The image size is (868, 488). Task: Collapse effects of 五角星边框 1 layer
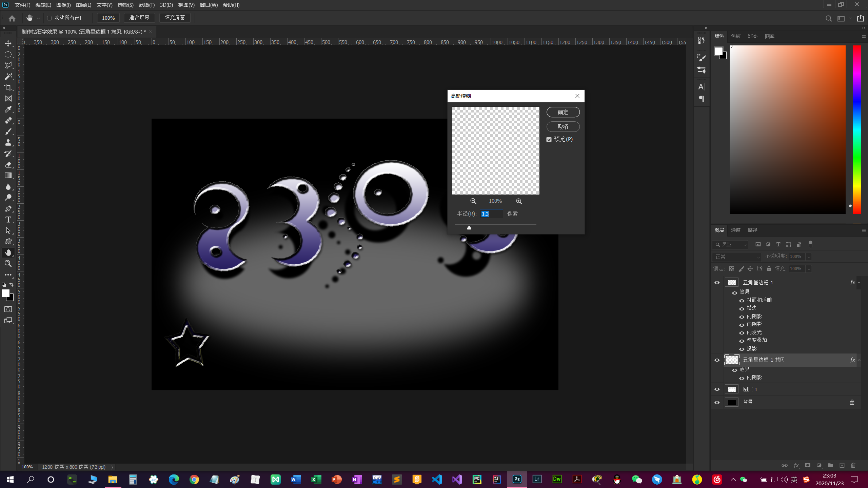point(859,283)
